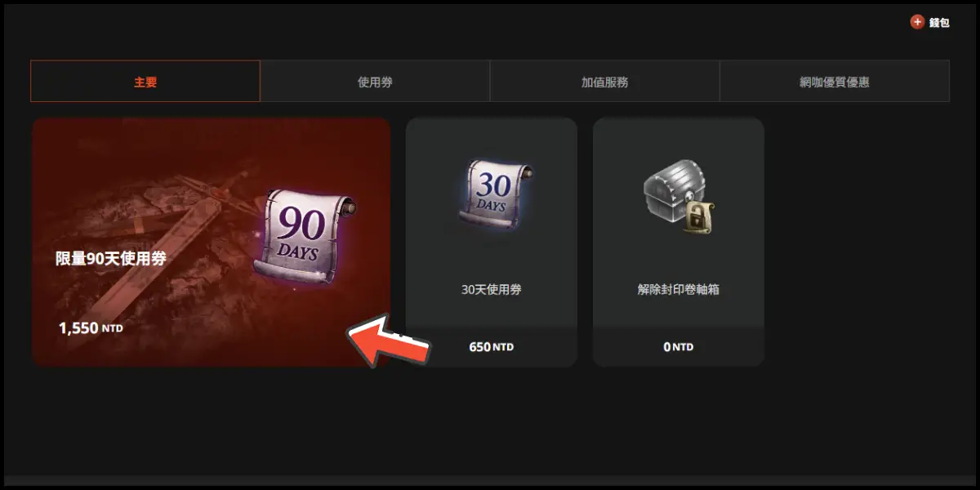Go to the 網咖優質優惠 tab

835,81
